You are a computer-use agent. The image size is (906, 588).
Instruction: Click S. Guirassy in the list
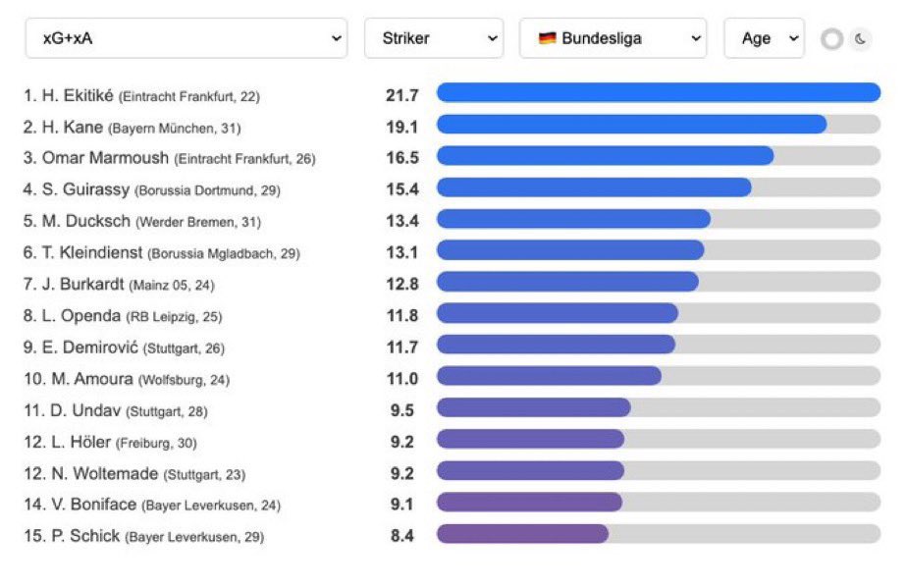point(85,189)
